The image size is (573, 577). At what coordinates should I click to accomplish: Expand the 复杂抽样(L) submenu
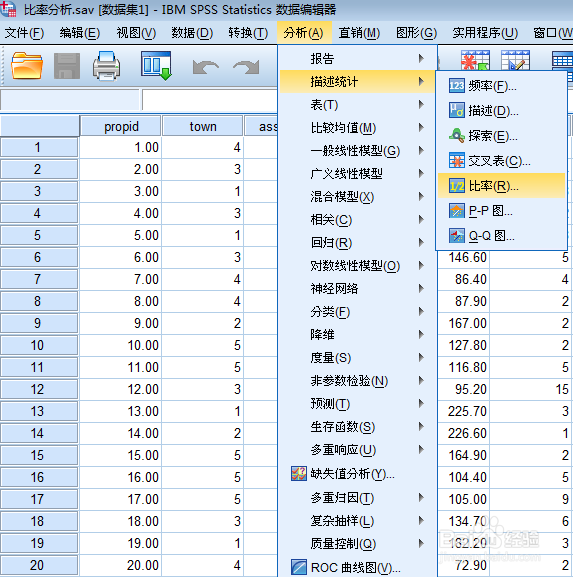pyautogui.click(x=358, y=521)
